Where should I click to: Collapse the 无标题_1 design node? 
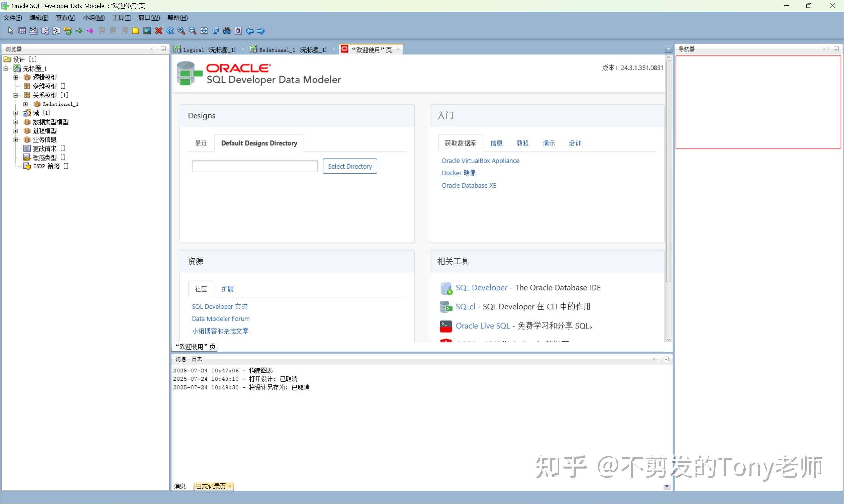pos(5,68)
